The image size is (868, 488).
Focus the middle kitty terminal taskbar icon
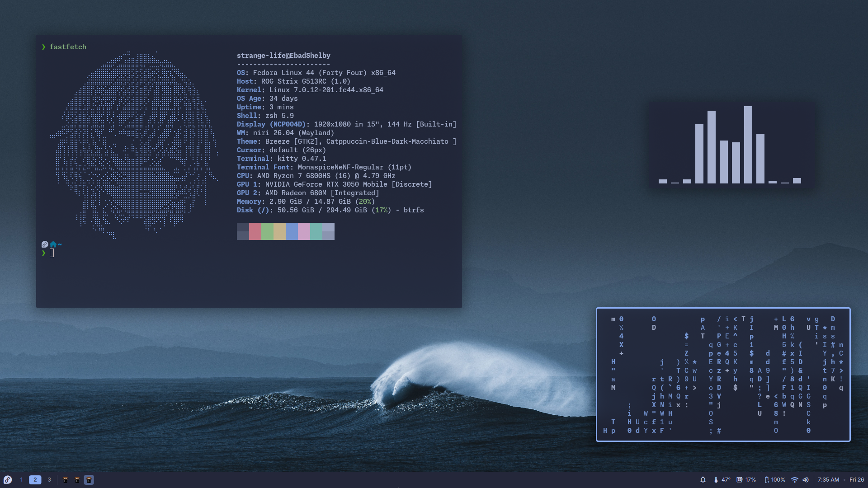tap(77, 480)
